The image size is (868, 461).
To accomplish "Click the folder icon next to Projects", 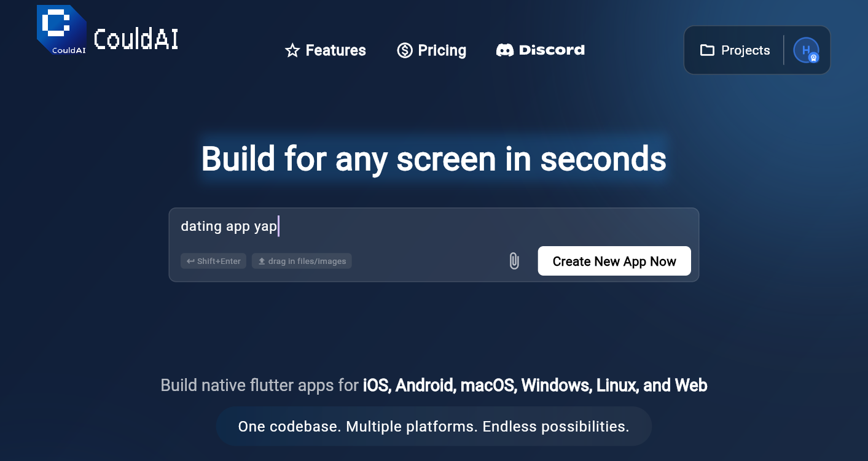I will (708, 50).
